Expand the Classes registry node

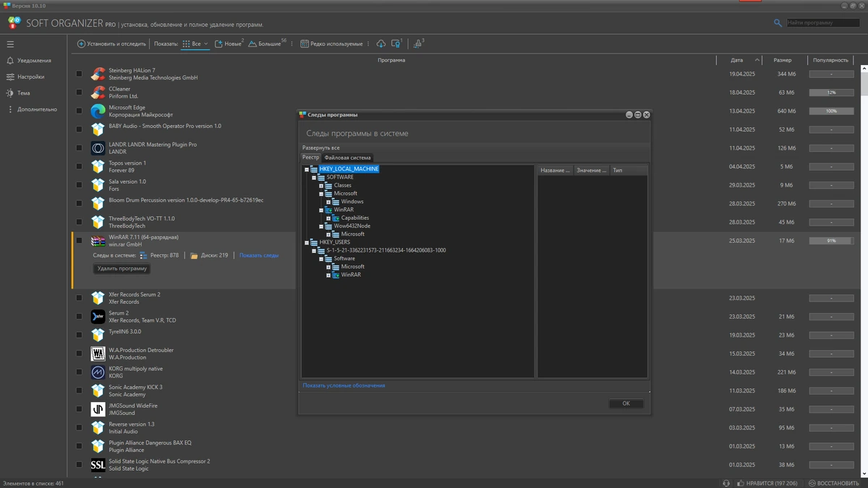coord(321,186)
